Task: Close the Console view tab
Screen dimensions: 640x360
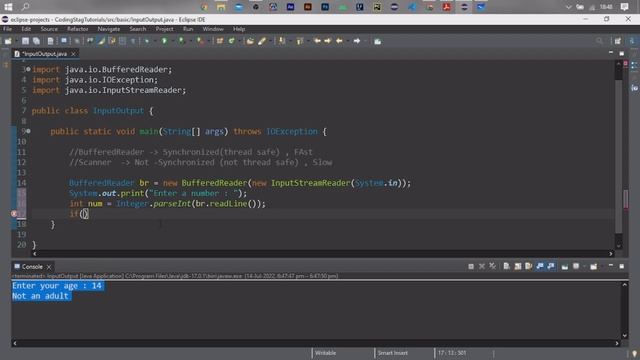Action: pos(49,267)
